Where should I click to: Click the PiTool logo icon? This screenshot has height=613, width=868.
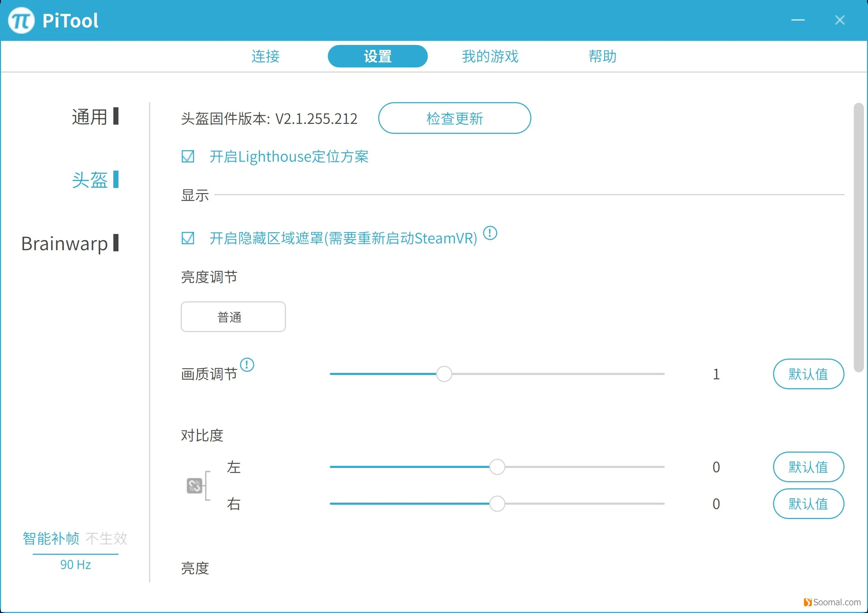click(21, 20)
